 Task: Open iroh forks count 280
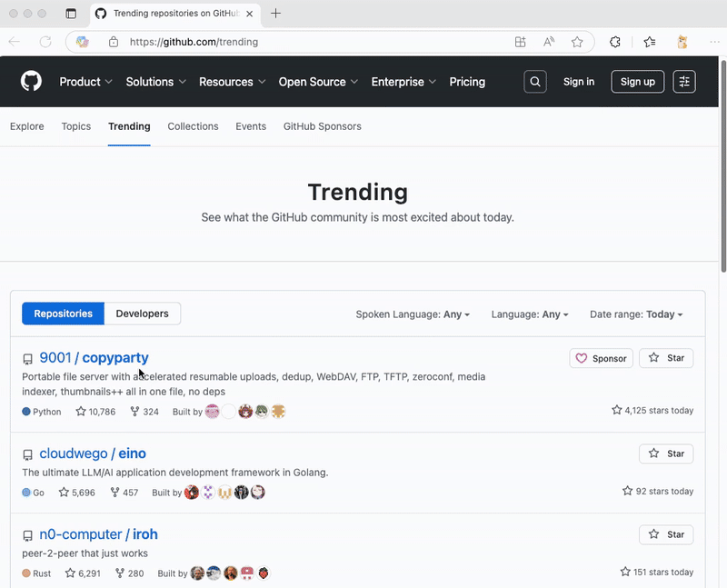point(129,573)
